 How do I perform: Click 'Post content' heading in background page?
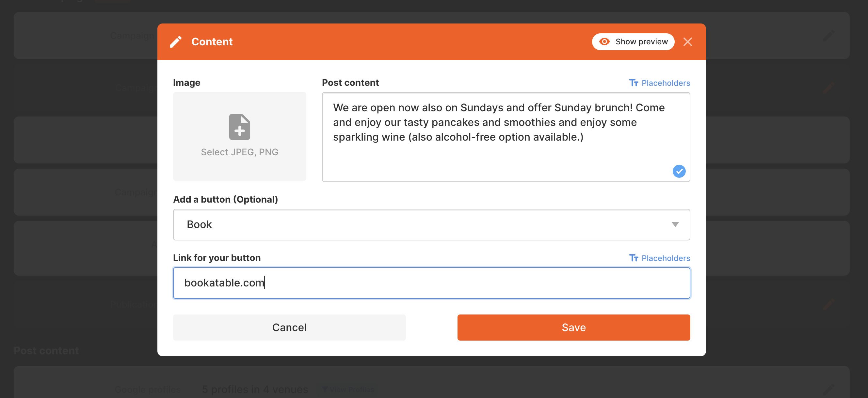(46, 350)
